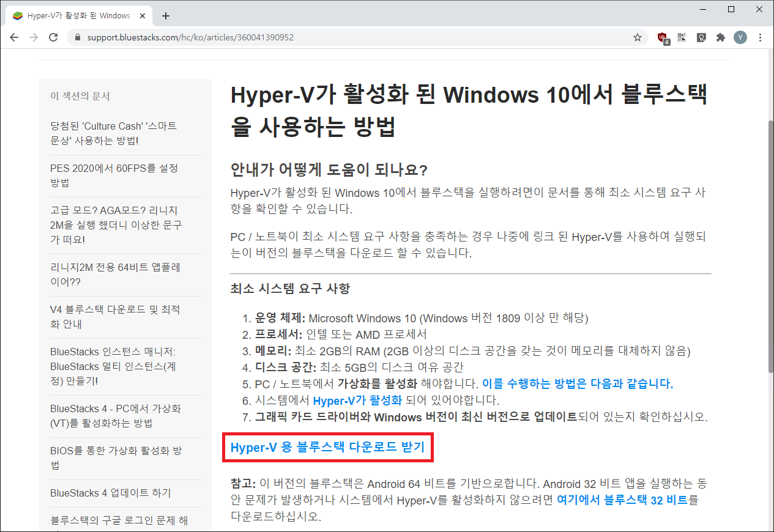Open the Hyper-V 용 블루스택 다운로드 받기 link

point(327,447)
